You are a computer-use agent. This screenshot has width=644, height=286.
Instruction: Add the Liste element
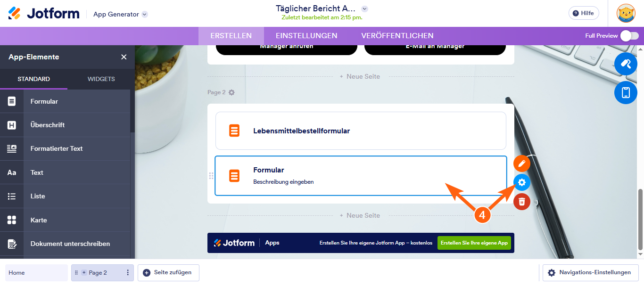coord(65,196)
